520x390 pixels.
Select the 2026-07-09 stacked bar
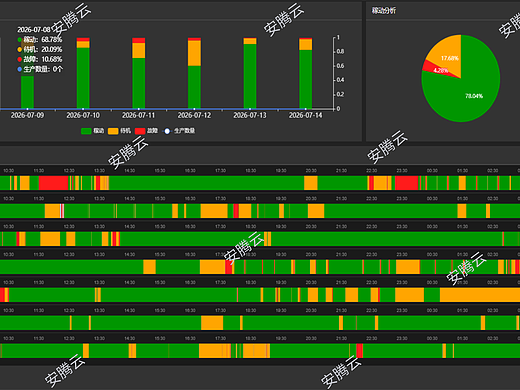point(27,74)
